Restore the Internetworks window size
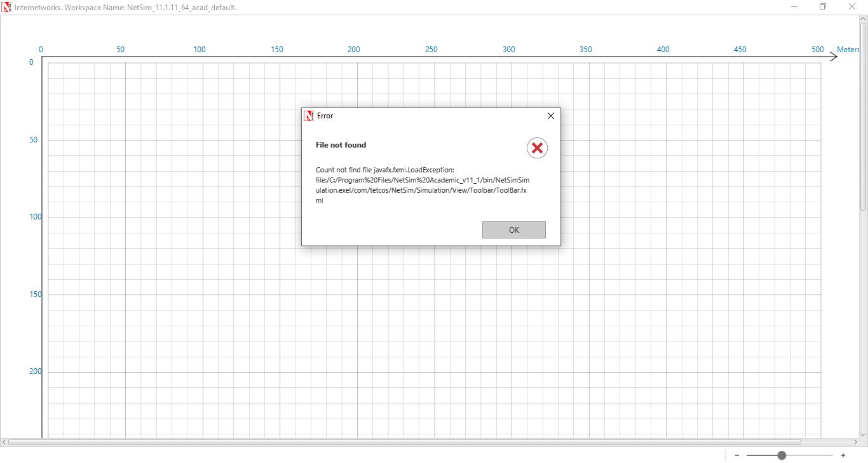Image resolution: width=868 pixels, height=463 pixels. tap(823, 7)
